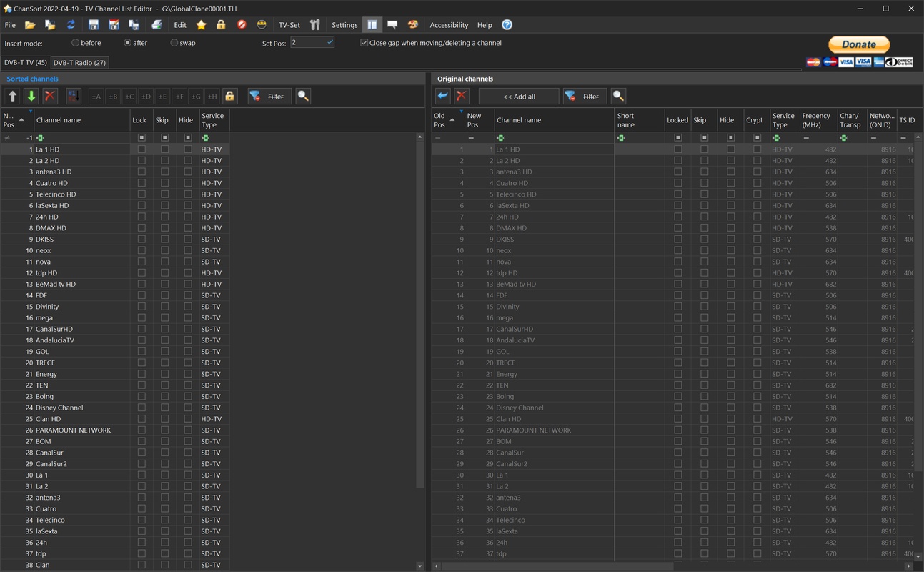Select the "swap" insert mode option
Image resolution: width=924 pixels, height=572 pixels.
tap(174, 43)
